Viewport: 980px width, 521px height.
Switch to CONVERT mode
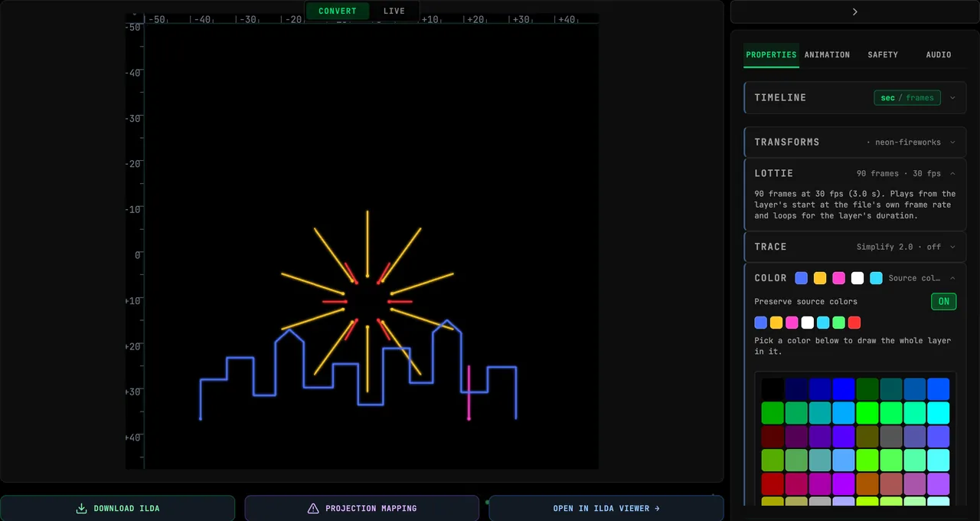[x=338, y=11]
